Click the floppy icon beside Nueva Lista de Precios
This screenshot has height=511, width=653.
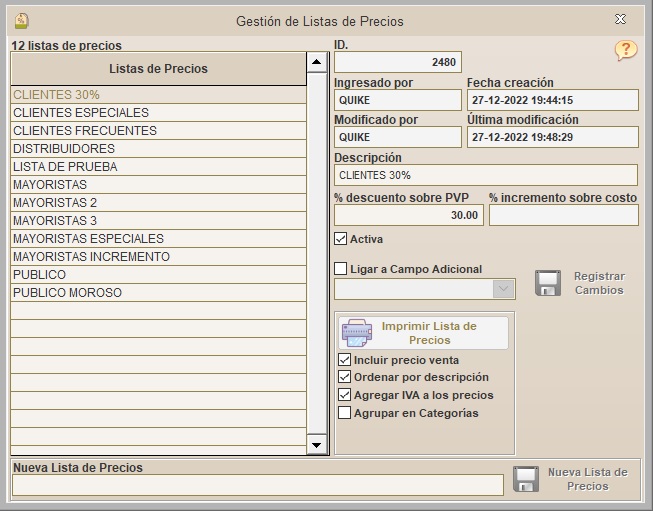[526, 479]
